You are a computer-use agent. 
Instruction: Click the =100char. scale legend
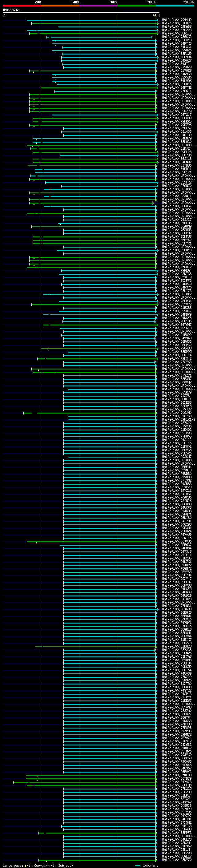[x=146, y=865]
